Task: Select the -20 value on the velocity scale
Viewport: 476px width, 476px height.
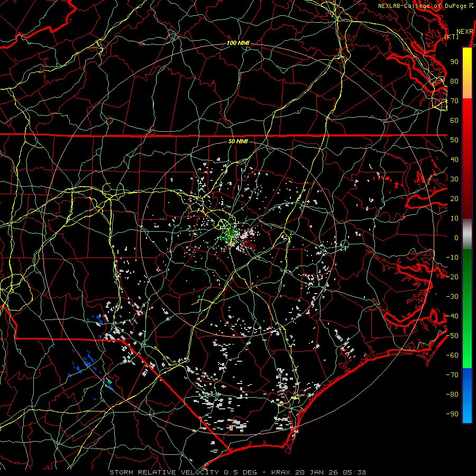Action: [x=452, y=277]
